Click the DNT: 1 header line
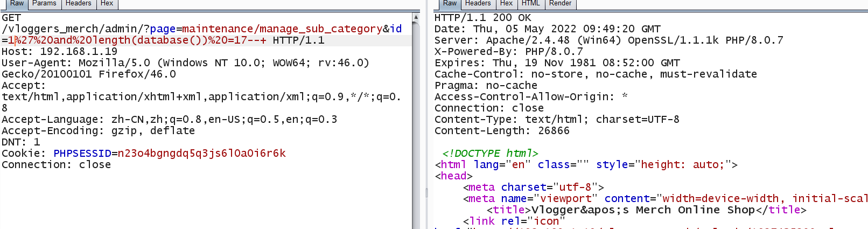The width and height of the screenshot is (868, 229). pos(21,142)
